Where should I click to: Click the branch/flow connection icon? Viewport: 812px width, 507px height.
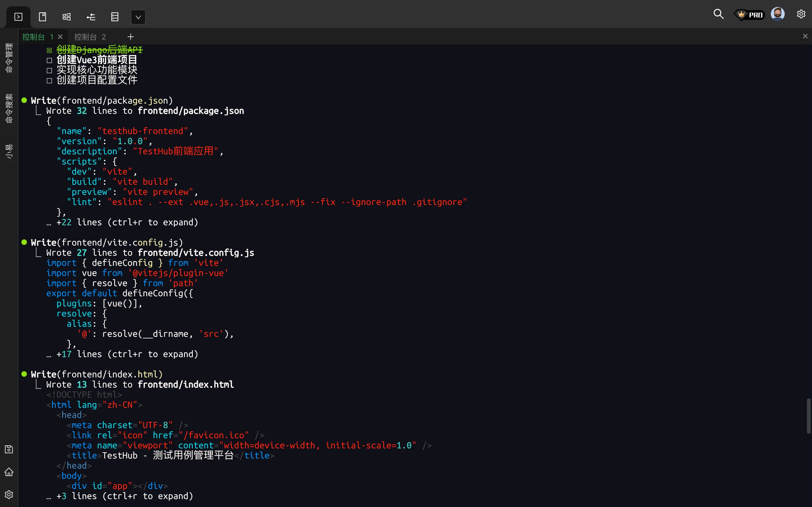pyautogui.click(x=91, y=17)
